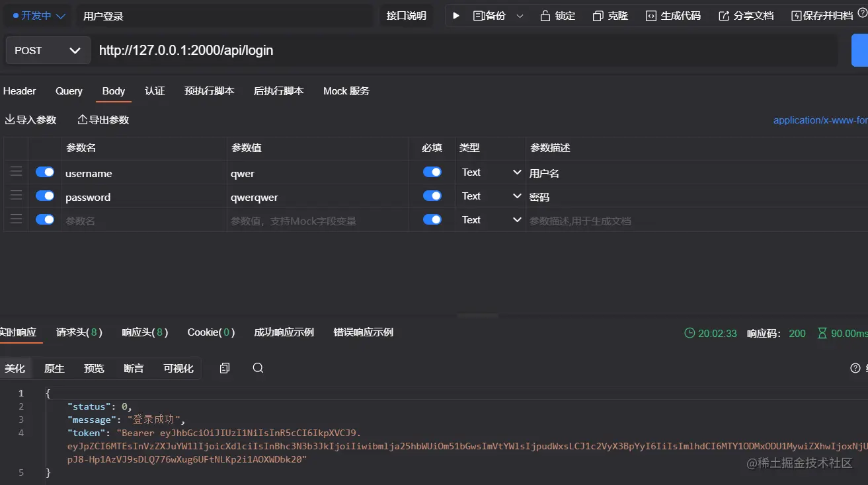
Task: Click the empty parameter description field
Action: coord(697,221)
